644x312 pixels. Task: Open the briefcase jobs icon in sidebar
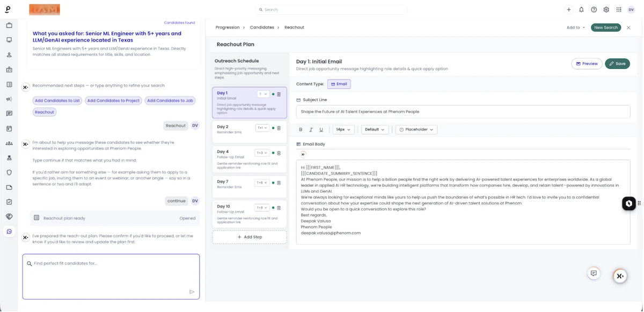point(9,25)
